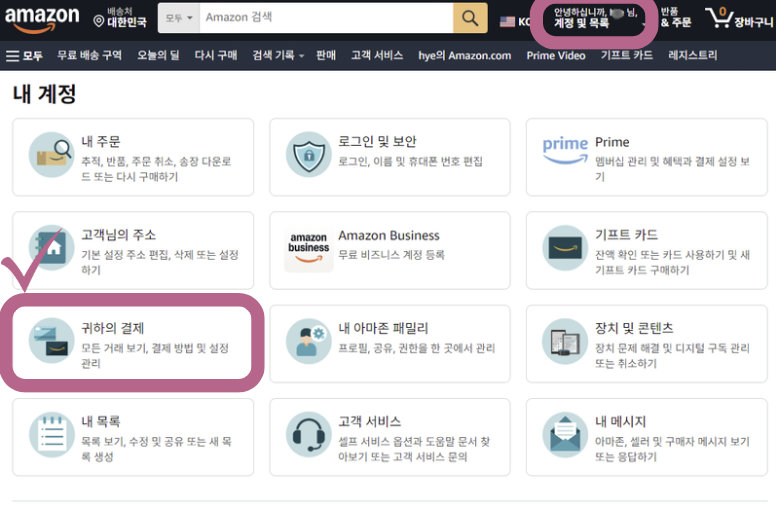Open the 귀하의 결제 card
This screenshot has width=776, height=516.
133,343
